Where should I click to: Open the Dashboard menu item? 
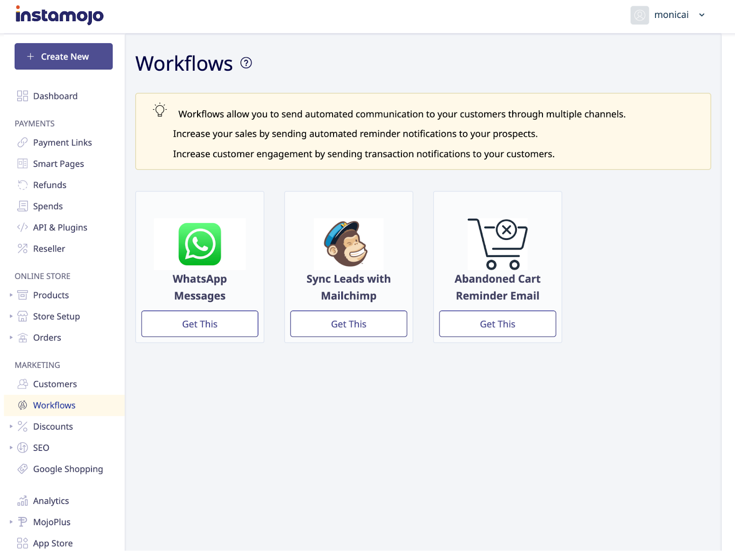pyautogui.click(x=55, y=96)
